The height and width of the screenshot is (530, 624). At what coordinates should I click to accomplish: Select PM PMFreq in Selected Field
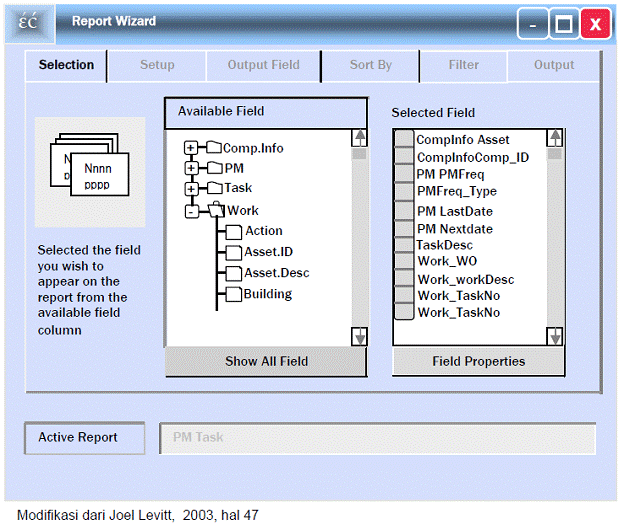[450, 174]
